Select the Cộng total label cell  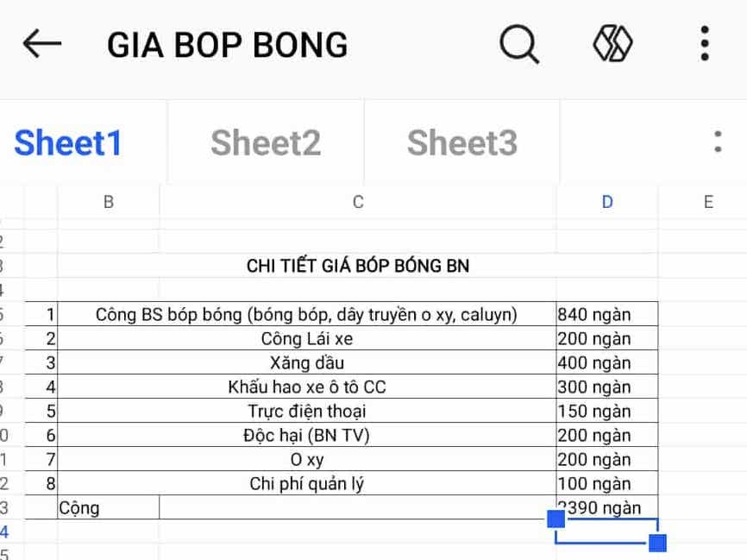tap(107, 507)
